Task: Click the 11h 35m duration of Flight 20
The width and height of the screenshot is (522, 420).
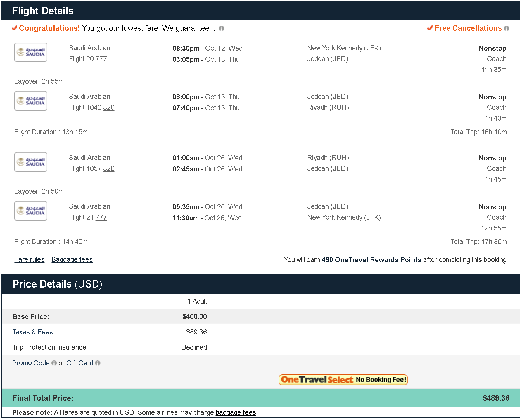Action: point(494,70)
